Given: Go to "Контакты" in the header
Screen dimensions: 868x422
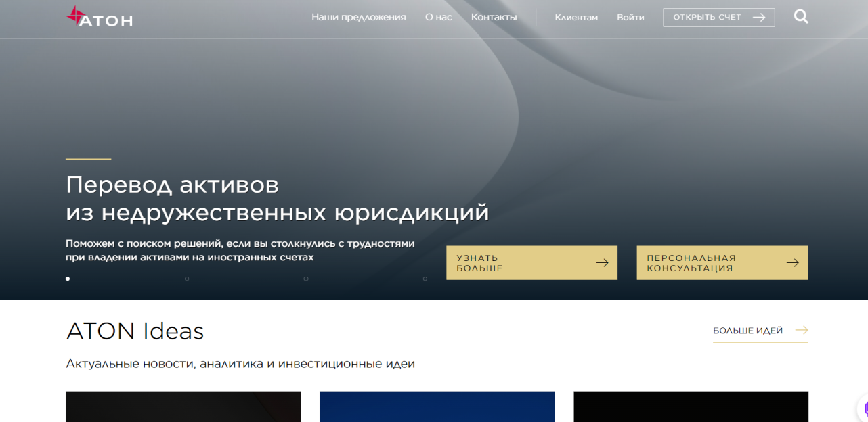Looking at the screenshot, I should pyautogui.click(x=494, y=17).
